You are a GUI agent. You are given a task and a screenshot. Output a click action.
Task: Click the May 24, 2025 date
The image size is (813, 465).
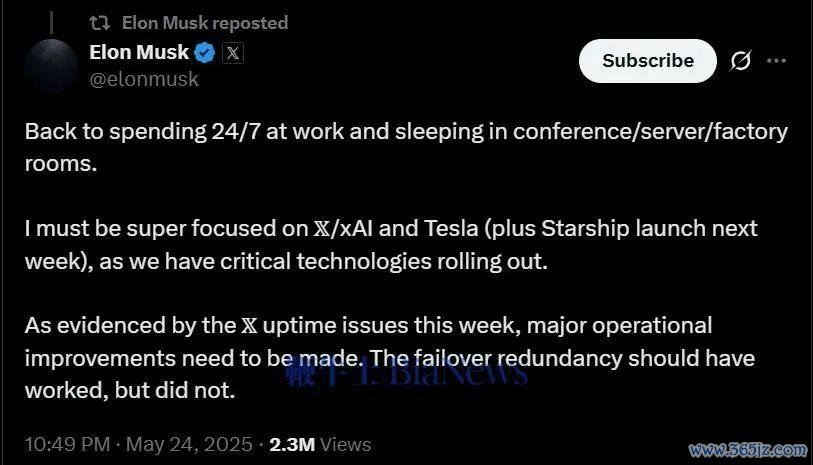tap(189, 444)
